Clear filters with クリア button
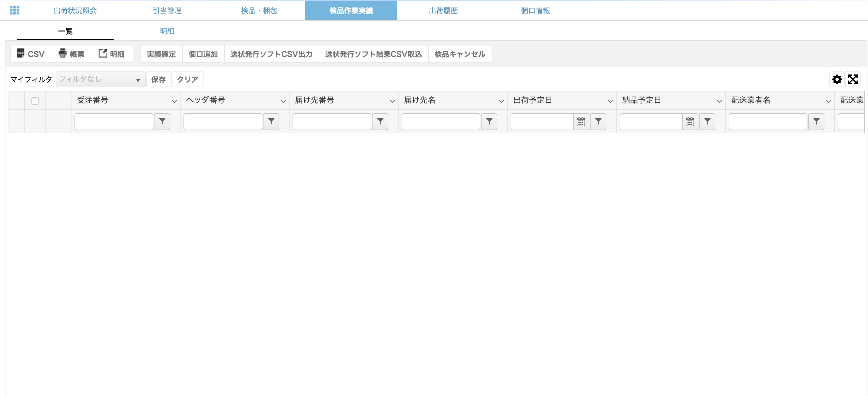Viewport: 868px width, 396px height. pos(188,79)
